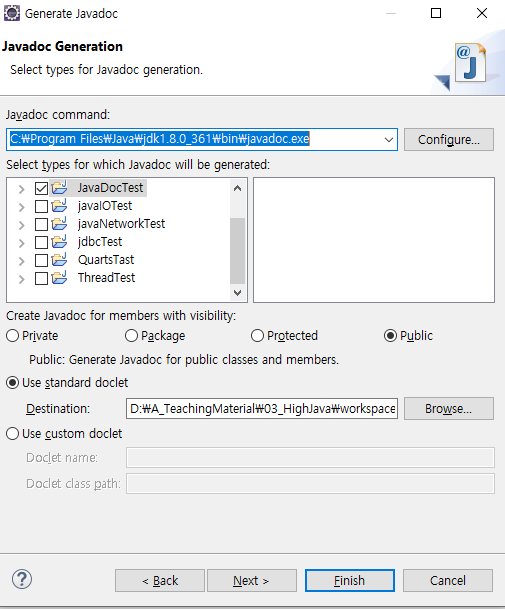Maximize the Generate Javadoc window
This screenshot has width=505, height=609.
tap(436, 13)
